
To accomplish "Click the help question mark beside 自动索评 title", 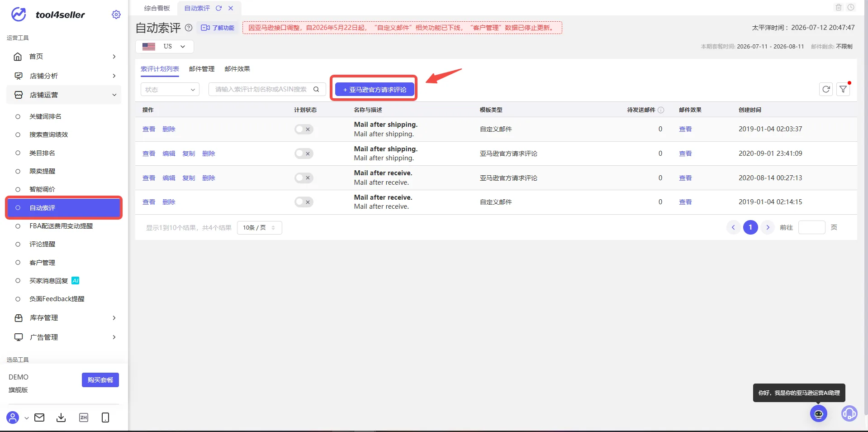I will click(x=189, y=28).
